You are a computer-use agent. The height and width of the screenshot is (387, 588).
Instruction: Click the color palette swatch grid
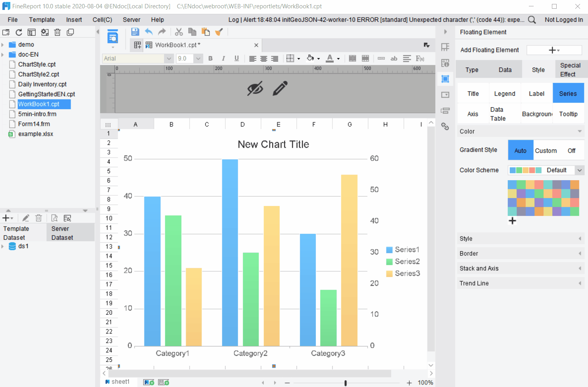click(544, 198)
